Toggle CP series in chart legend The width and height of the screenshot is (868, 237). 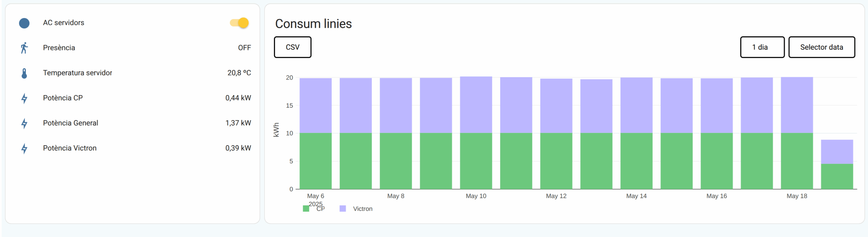pyautogui.click(x=320, y=209)
